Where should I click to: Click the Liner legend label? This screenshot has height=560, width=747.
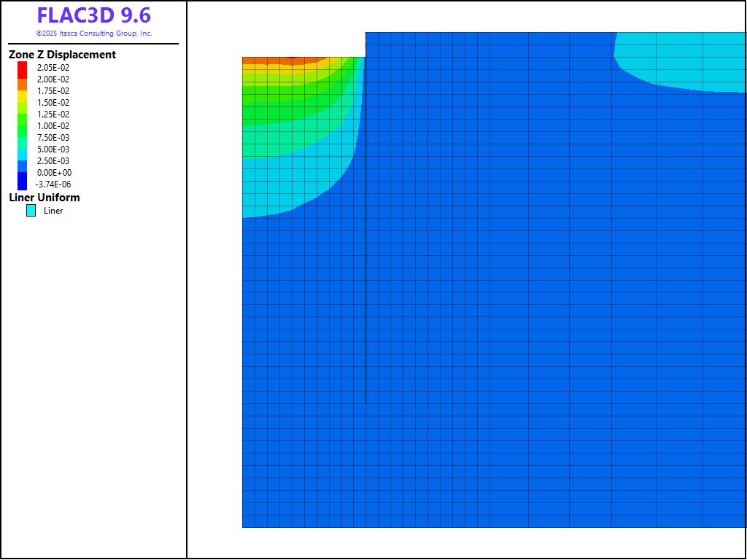click(x=53, y=211)
